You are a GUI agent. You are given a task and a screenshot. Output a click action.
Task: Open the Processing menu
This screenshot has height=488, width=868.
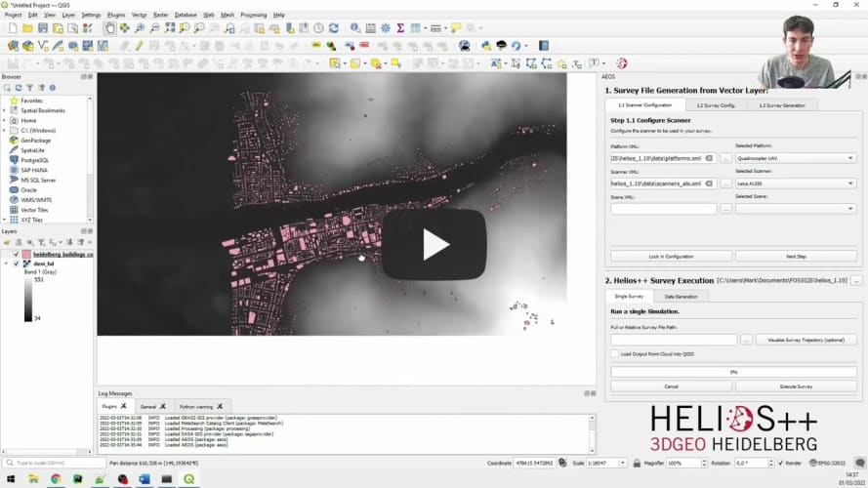(254, 15)
